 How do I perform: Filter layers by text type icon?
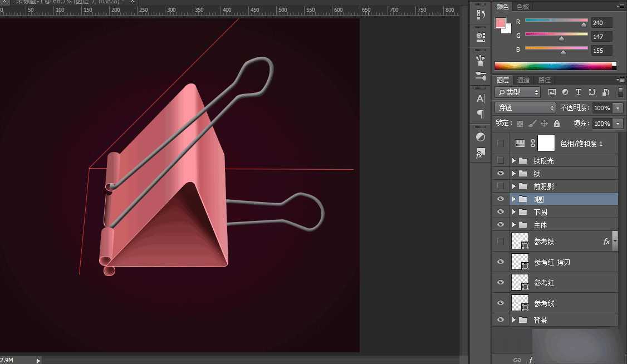click(579, 92)
